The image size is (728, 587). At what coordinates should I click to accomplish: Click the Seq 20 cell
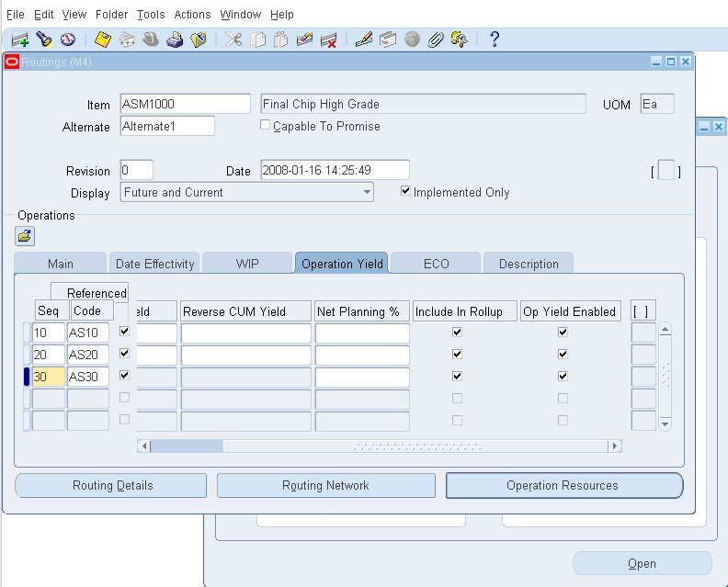pyautogui.click(x=49, y=354)
